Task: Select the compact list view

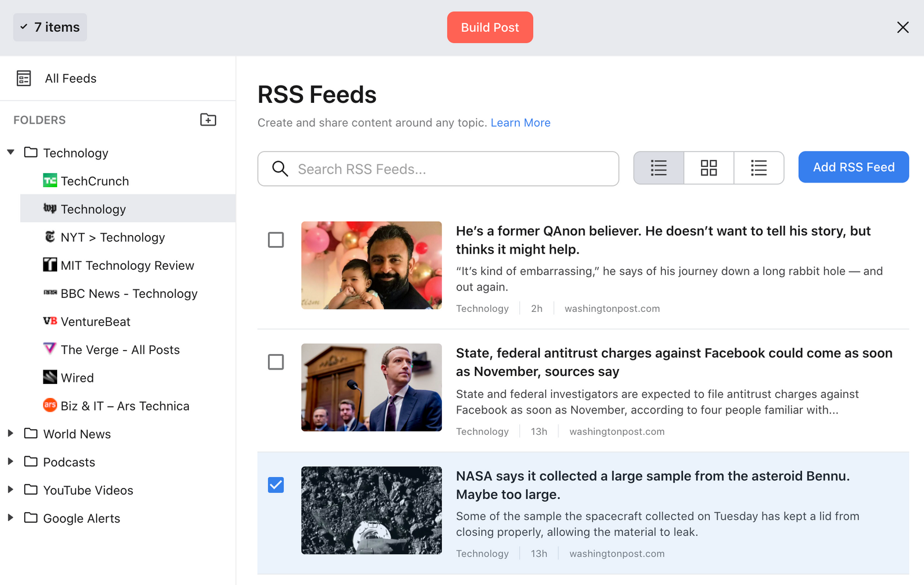Action: 759,167
